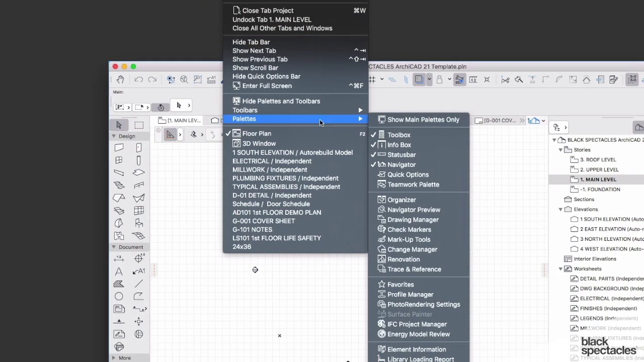Viewport: 644px width, 362px height.
Task: Select the Door tool
Action: click(139, 148)
